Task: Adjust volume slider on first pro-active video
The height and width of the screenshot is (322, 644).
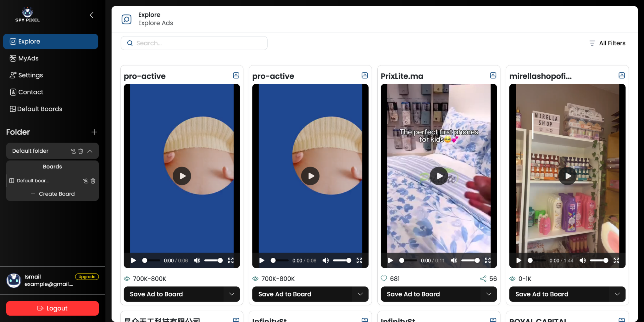Action: [x=214, y=260]
